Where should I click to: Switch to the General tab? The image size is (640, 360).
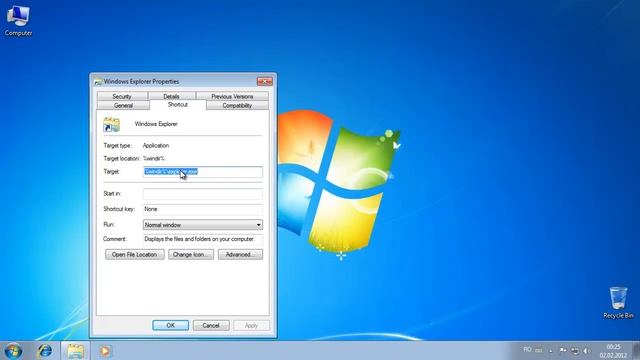click(x=123, y=105)
